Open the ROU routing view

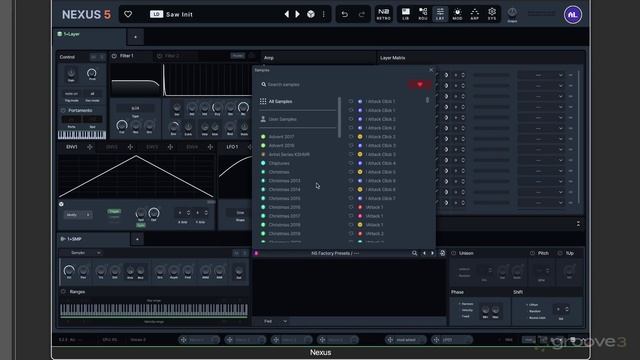[423, 14]
